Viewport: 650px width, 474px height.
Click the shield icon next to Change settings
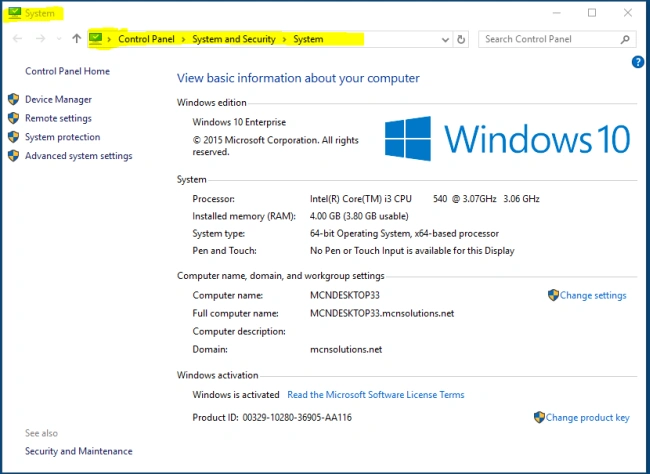pos(553,295)
